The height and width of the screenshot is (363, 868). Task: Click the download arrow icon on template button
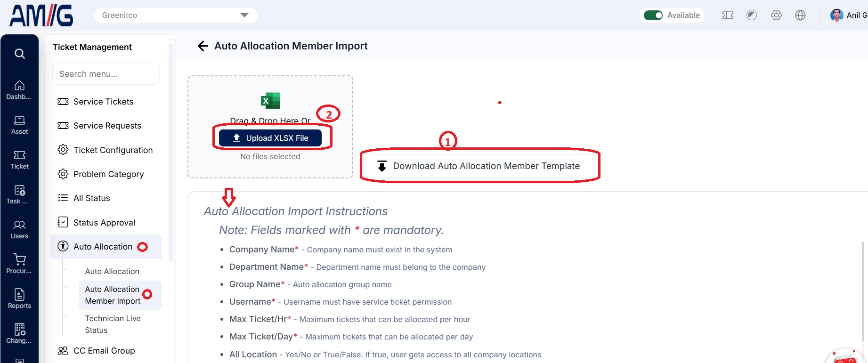[x=382, y=166]
